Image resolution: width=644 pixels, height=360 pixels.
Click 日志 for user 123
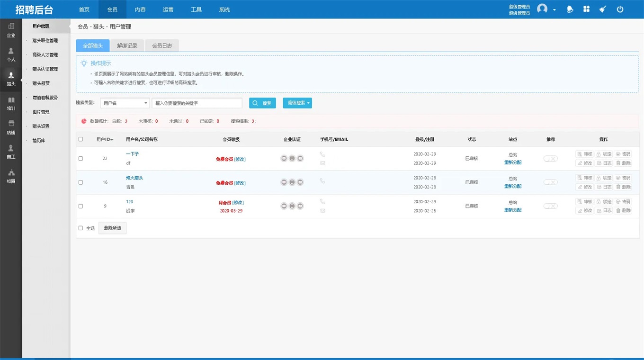[x=604, y=210]
